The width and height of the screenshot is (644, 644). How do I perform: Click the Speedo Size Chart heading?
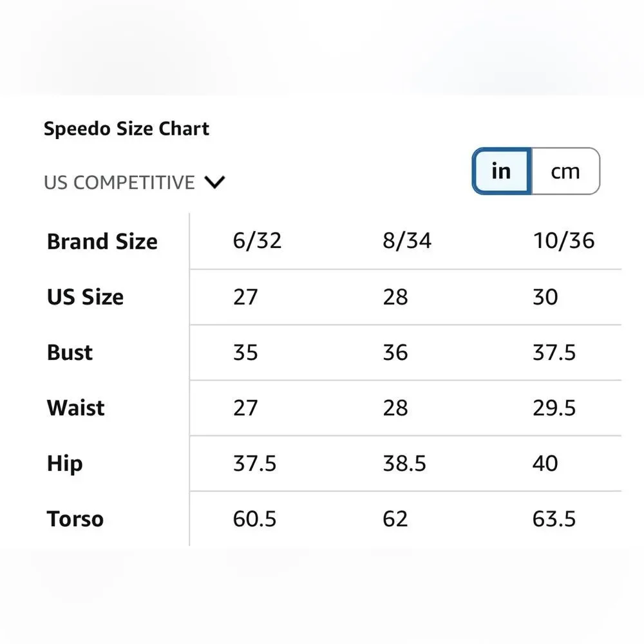[x=126, y=129]
